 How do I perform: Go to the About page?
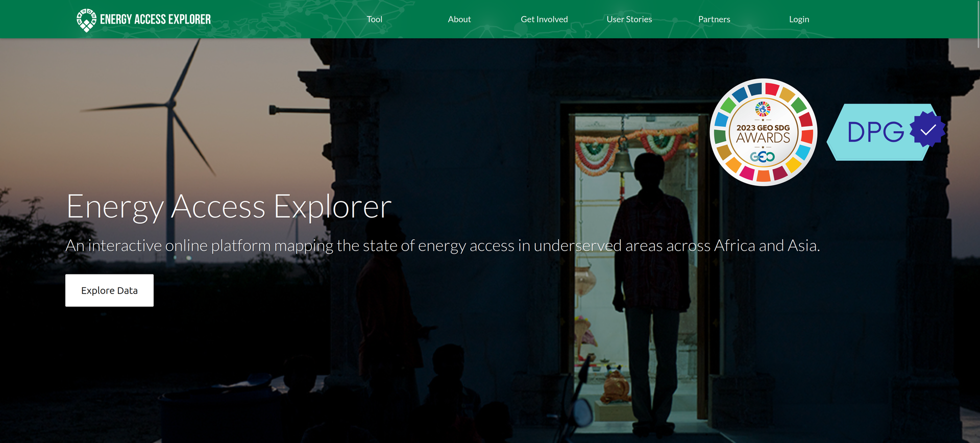coord(459,19)
